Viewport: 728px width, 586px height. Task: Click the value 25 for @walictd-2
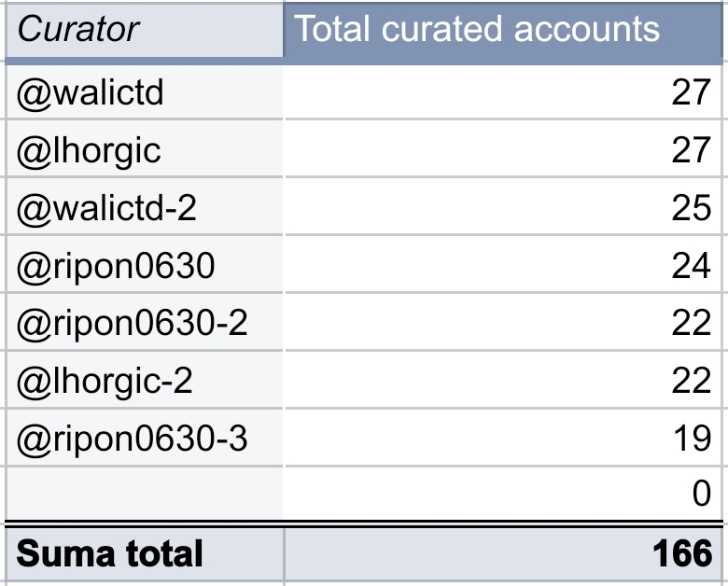click(x=691, y=208)
